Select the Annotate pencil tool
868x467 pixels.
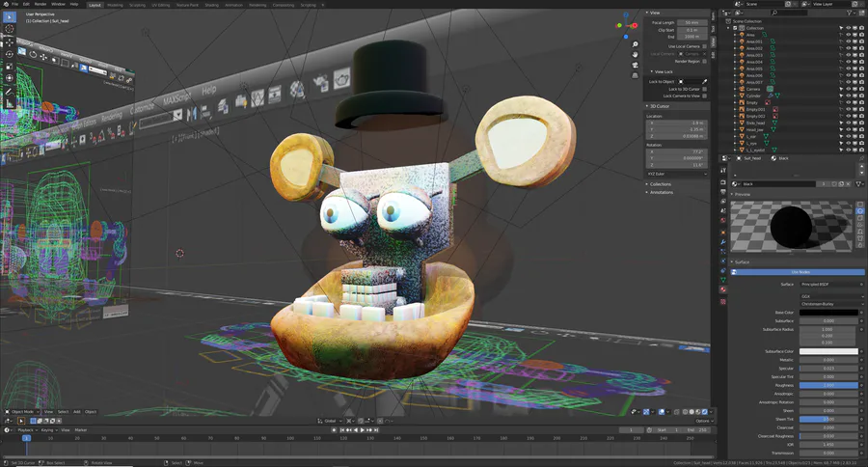pyautogui.click(x=10, y=92)
